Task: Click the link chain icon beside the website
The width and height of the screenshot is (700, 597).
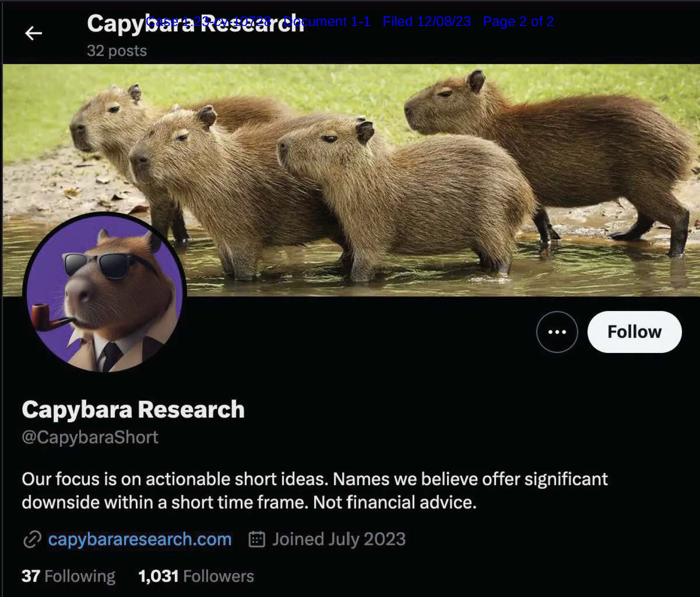Action: (x=32, y=540)
